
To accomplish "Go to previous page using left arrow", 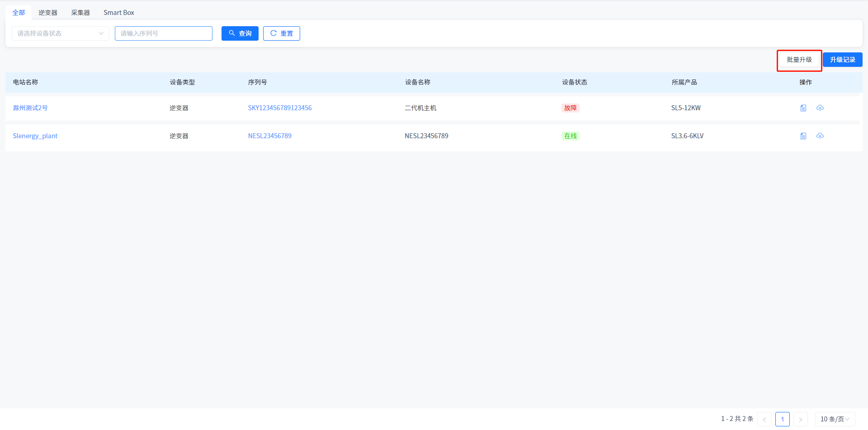I will tap(764, 419).
